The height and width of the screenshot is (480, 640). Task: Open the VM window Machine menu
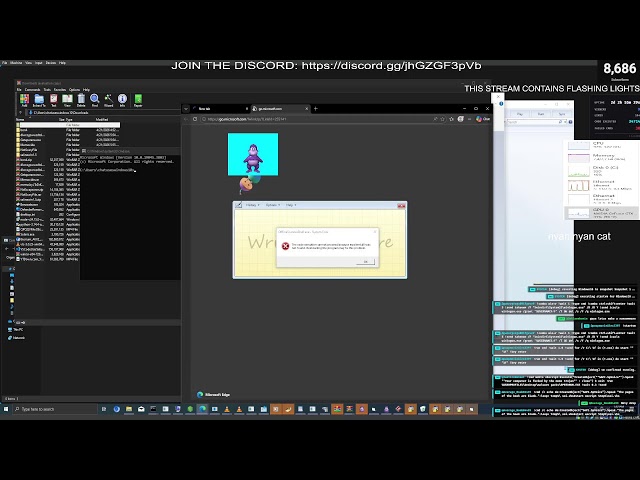click(16, 63)
